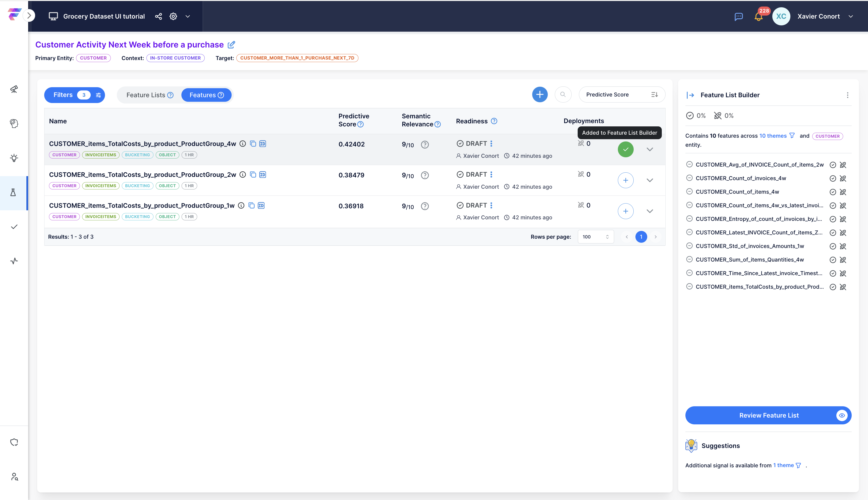Open the catalog dropdown chevron
The width and height of the screenshot is (868, 500).
[188, 17]
